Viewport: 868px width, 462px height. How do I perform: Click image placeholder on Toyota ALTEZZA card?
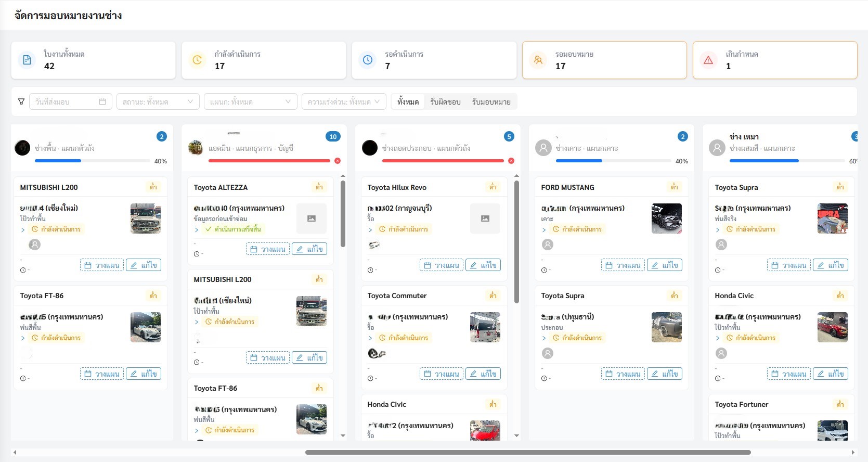coord(312,219)
